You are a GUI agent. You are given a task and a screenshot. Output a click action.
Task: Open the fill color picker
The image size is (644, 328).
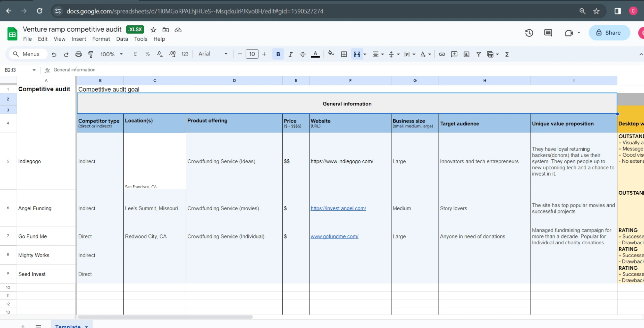[331, 54]
